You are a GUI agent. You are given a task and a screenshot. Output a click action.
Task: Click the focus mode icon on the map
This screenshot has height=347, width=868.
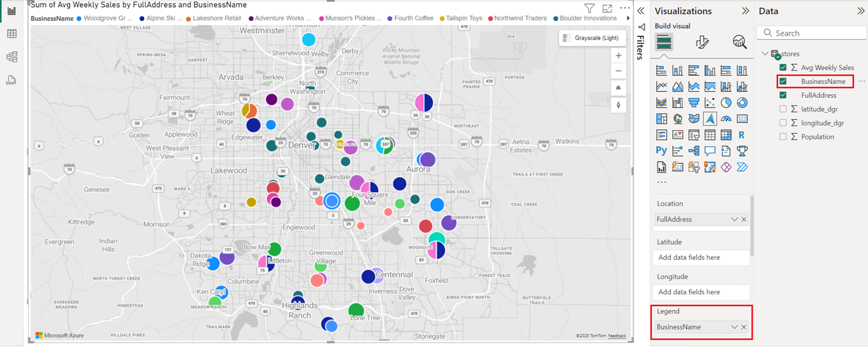[607, 9]
